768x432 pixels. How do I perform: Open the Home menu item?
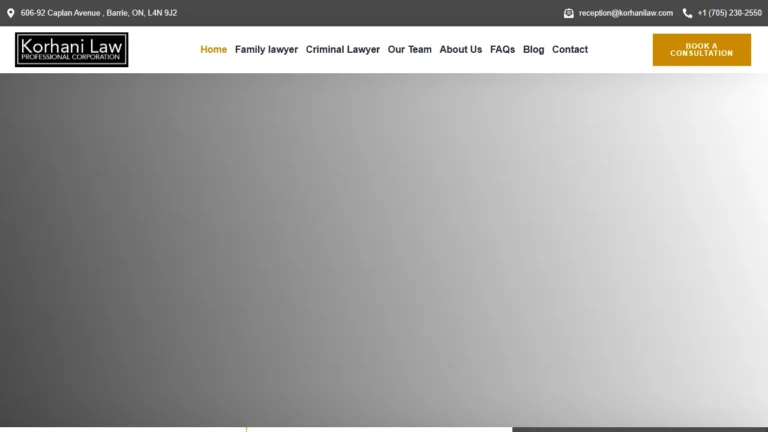[x=214, y=49]
